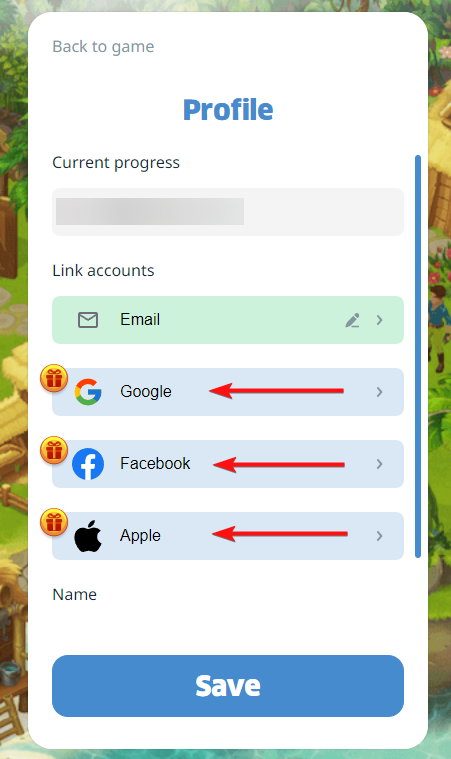451x759 pixels.
Task: Click the gift badge on Facebook row
Action: click(x=54, y=450)
